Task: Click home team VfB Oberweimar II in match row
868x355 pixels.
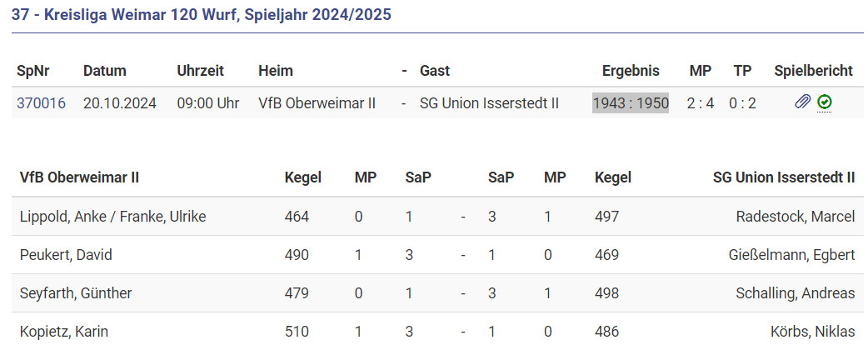Action: click(317, 103)
